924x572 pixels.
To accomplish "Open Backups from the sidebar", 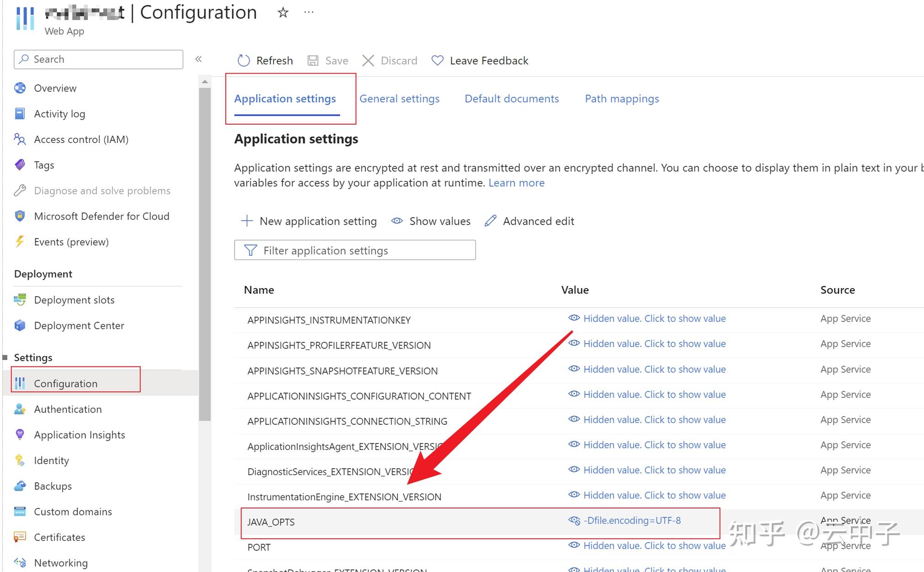I will [52, 486].
